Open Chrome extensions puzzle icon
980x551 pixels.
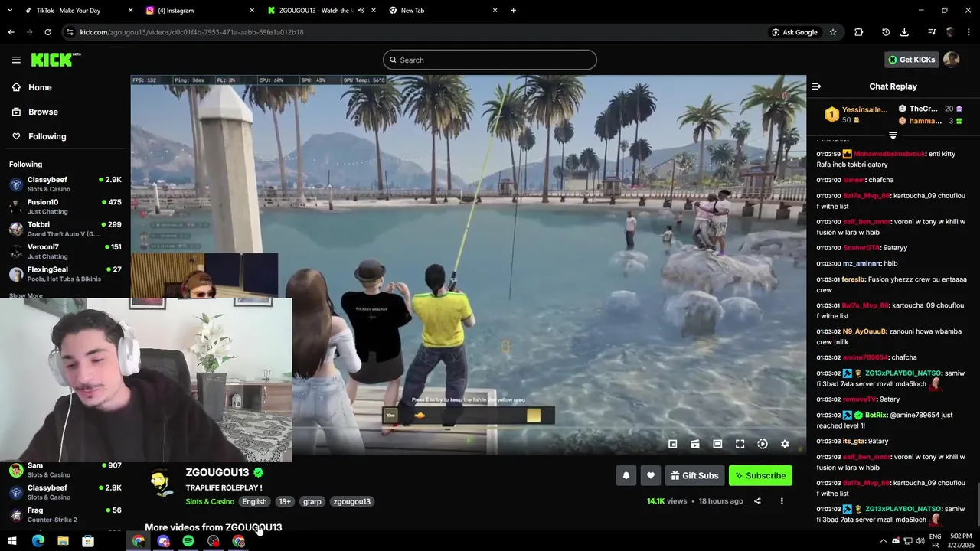[858, 32]
